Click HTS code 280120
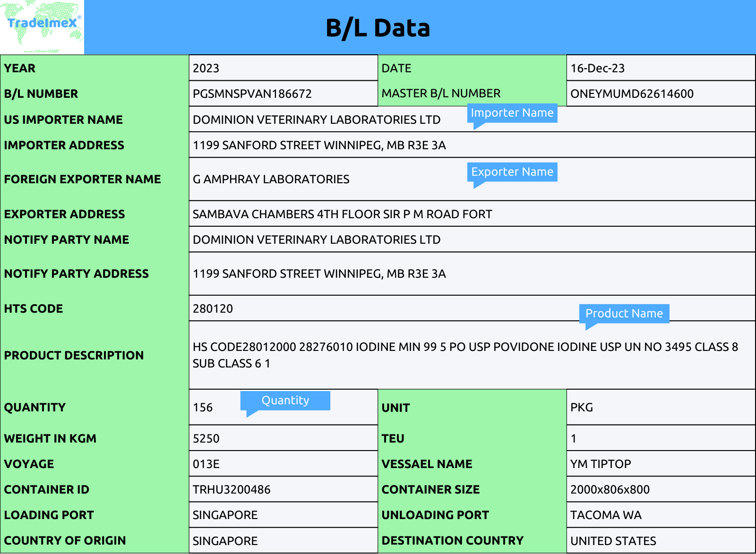The width and height of the screenshot is (756, 554). click(213, 309)
